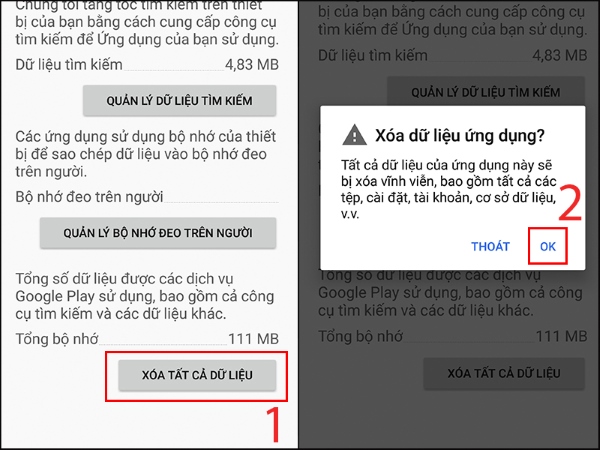Click the 4,83 MB value on the light screen
This screenshot has height=450, width=600.
(252, 64)
